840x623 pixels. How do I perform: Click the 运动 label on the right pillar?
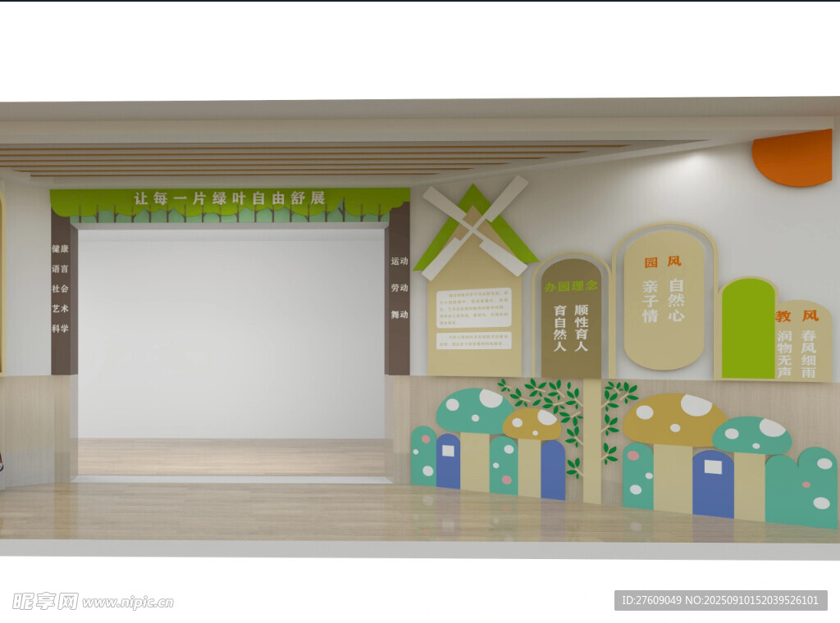point(399,261)
